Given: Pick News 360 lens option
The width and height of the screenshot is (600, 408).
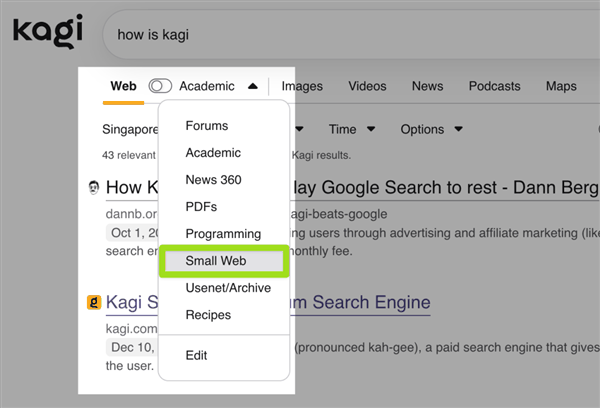Looking at the screenshot, I should pos(213,180).
